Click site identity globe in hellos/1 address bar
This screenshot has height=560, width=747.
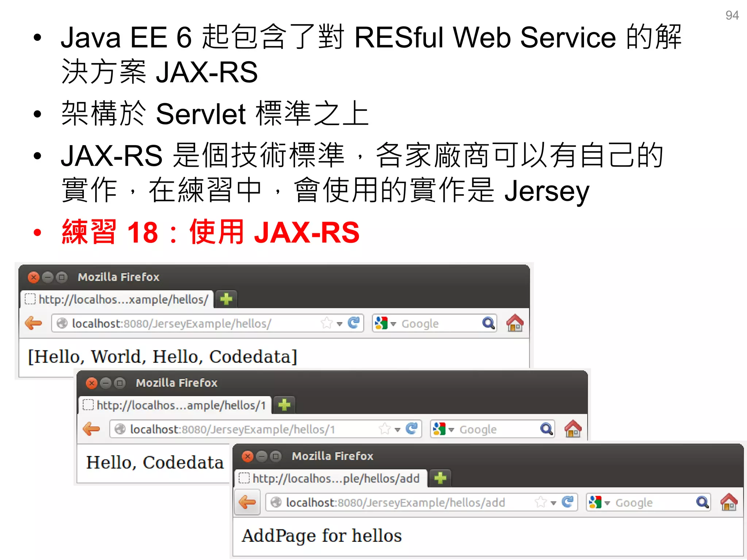coord(120,429)
